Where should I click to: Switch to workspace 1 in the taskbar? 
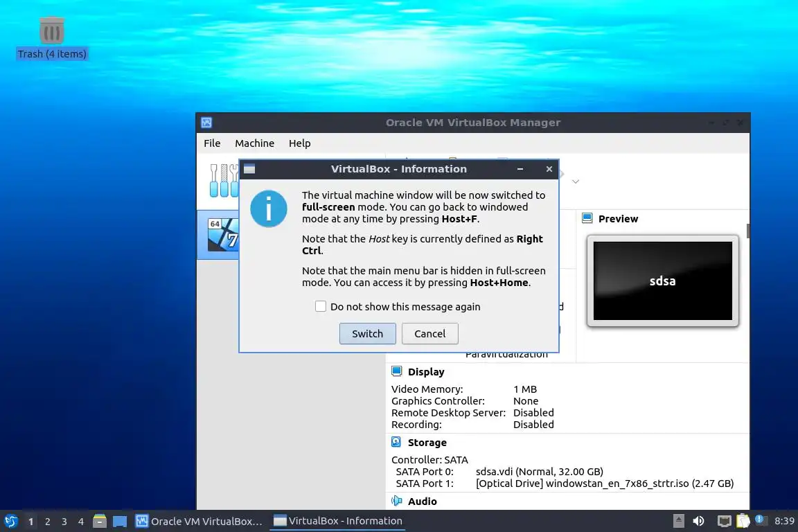(30, 522)
